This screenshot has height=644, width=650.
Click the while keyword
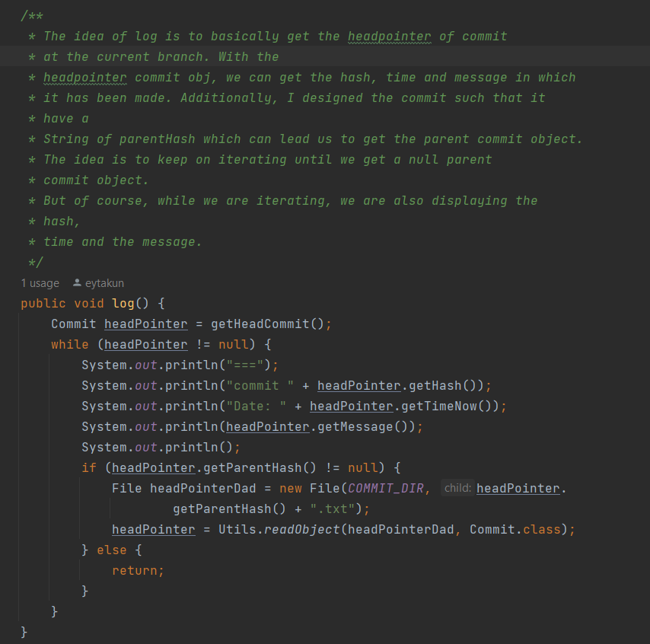click(x=70, y=344)
